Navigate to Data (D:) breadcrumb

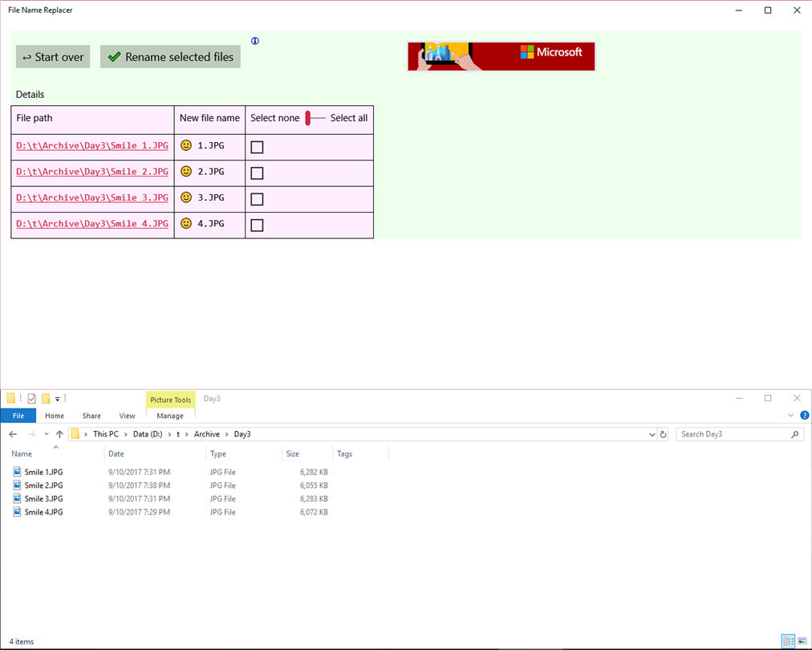(148, 434)
